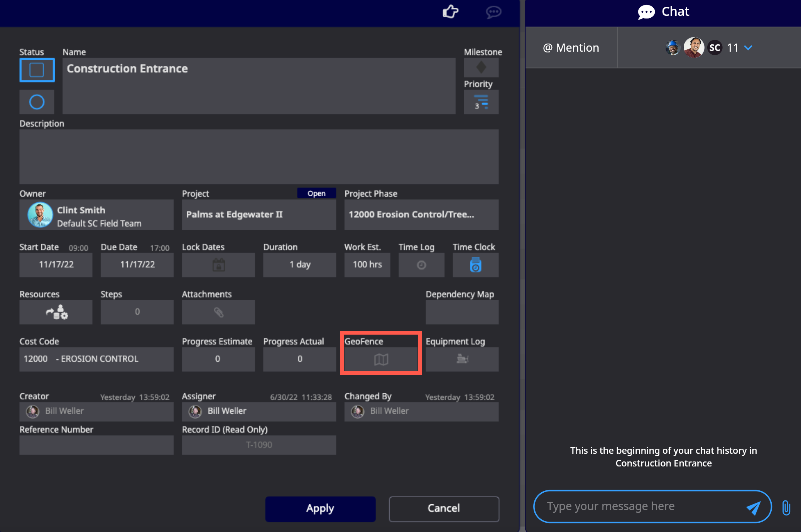Open the Project Phase dropdown field
Image resolution: width=801 pixels, height=532 pixels.
(421, 215)
